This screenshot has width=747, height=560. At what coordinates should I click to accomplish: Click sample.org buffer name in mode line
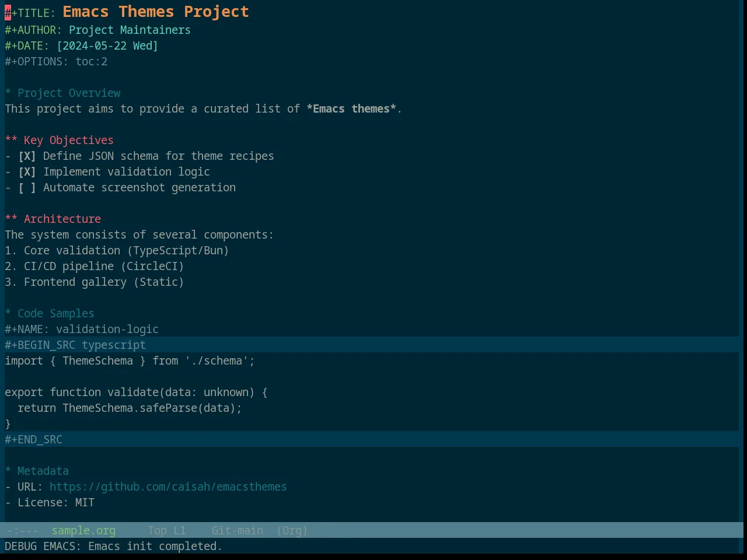tap(83, 531)
